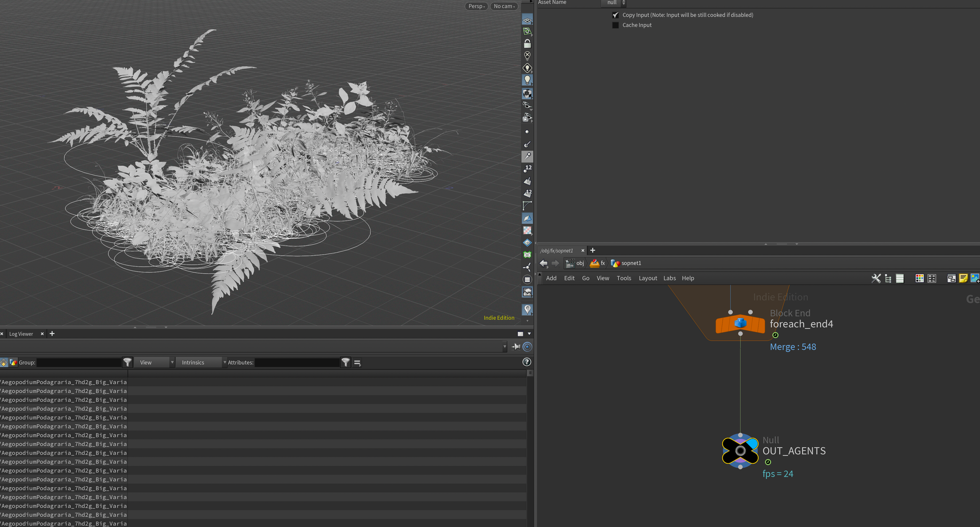Toggle the pin icon in spreadsheet path bar
Image resolution: width=980 pixels, height=527 pixels.
coord(516,347)
